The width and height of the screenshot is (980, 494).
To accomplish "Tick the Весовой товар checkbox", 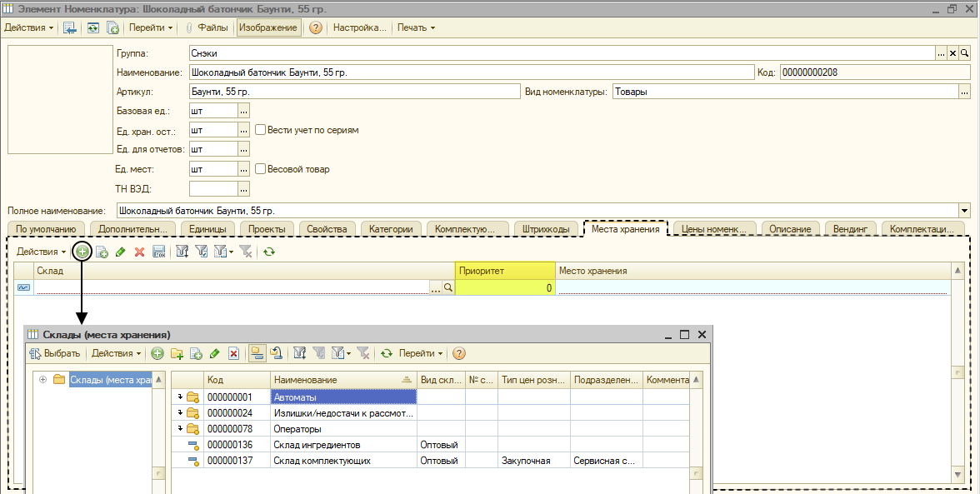I will pos(261,168).
